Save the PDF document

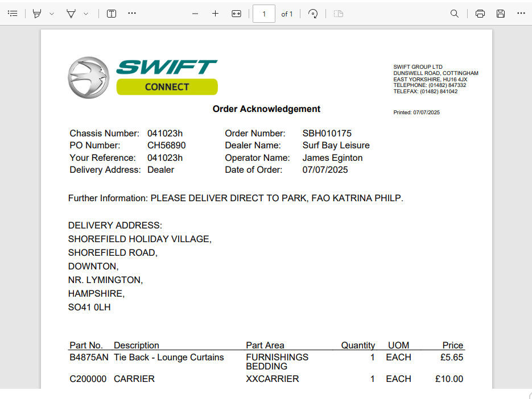coord(501,14)
